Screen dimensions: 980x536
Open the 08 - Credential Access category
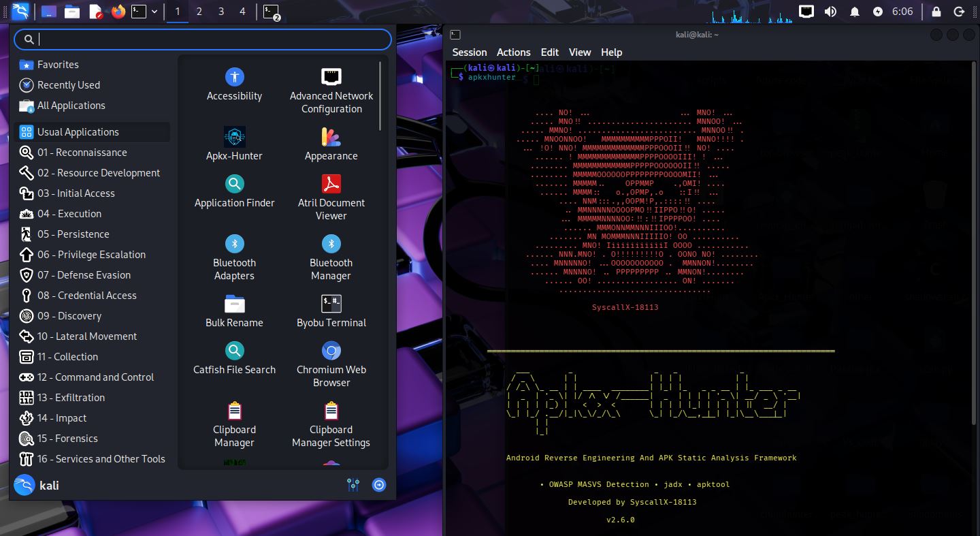tap(93, 296)
